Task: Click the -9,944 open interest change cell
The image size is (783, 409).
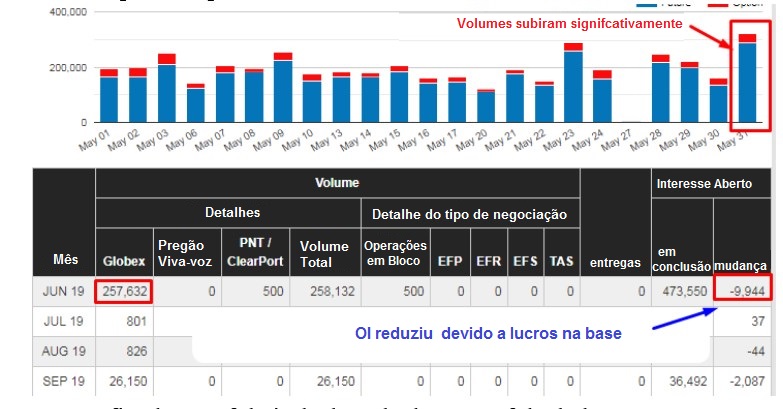Action: (742, 293)
